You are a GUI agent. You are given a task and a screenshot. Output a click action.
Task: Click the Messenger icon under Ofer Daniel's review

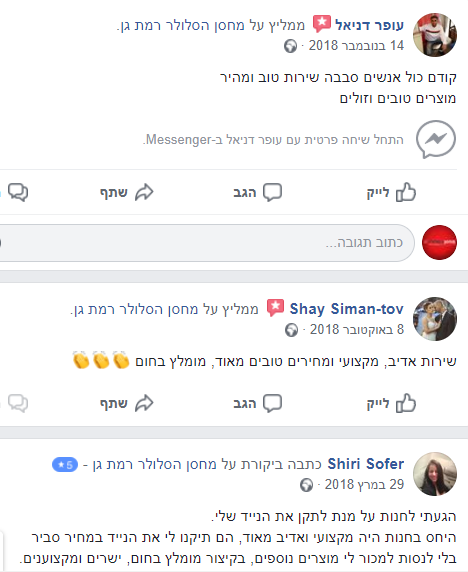(x=436, y=139)
